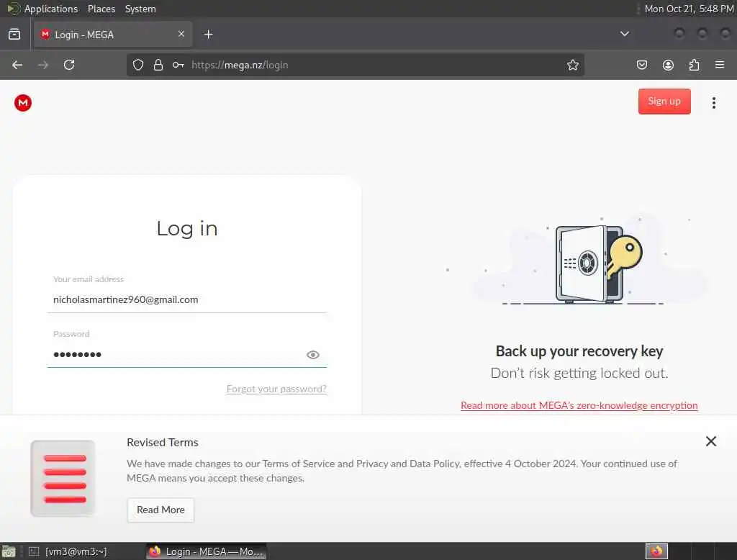The image size is (737, 560).
Task: Open the Firefox account icon
Action: click(668, 65)
